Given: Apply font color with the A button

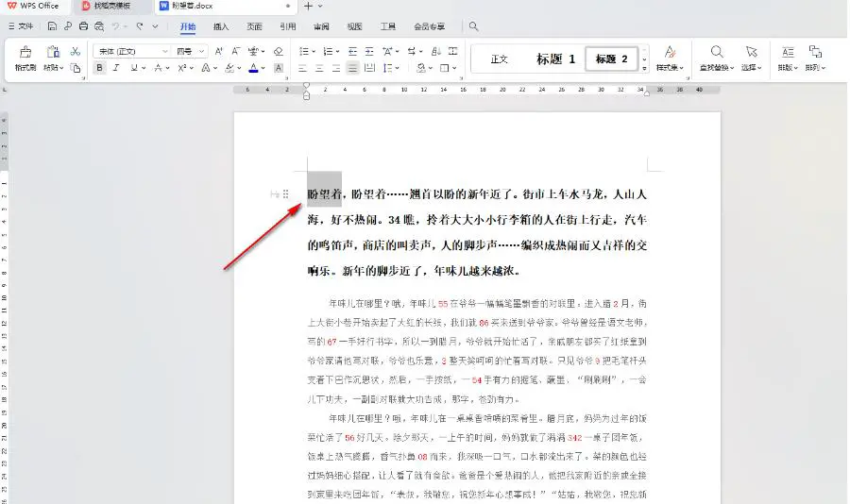Looking at the screenshot, I should click(253, 68).
